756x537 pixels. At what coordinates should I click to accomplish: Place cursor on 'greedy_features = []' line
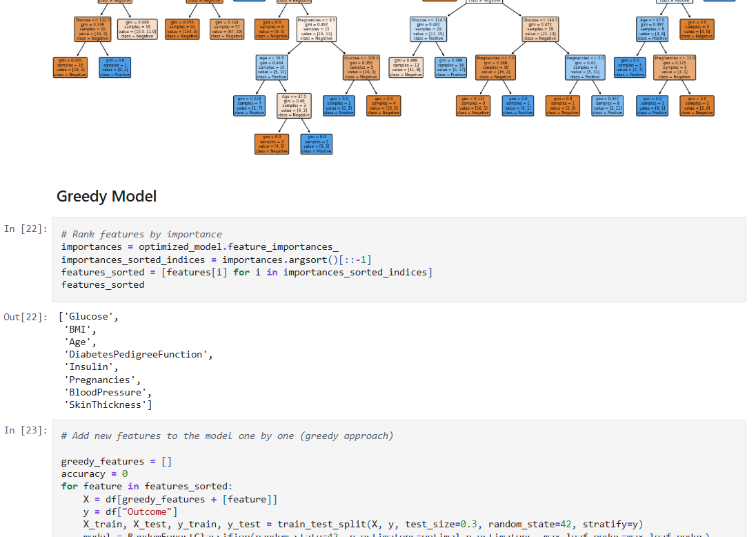(116, 461)
